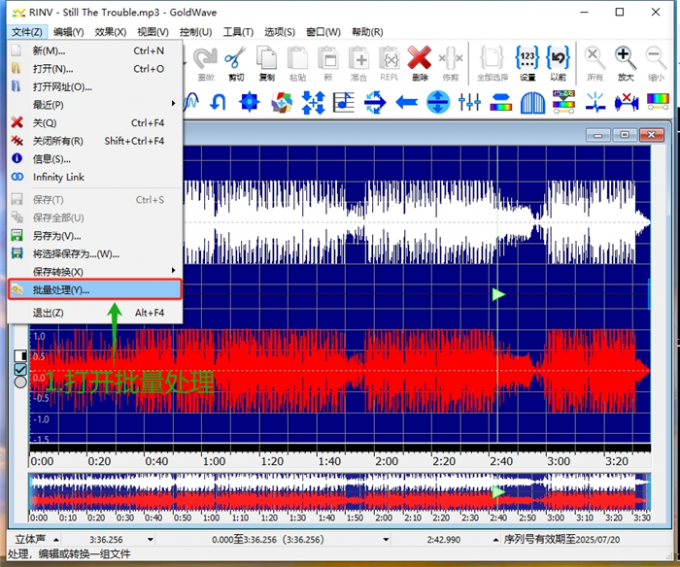The image size is (680, 567).
Task: Click the waveform with red X icon
Action: pyautogui.click(x=627, y=102)
